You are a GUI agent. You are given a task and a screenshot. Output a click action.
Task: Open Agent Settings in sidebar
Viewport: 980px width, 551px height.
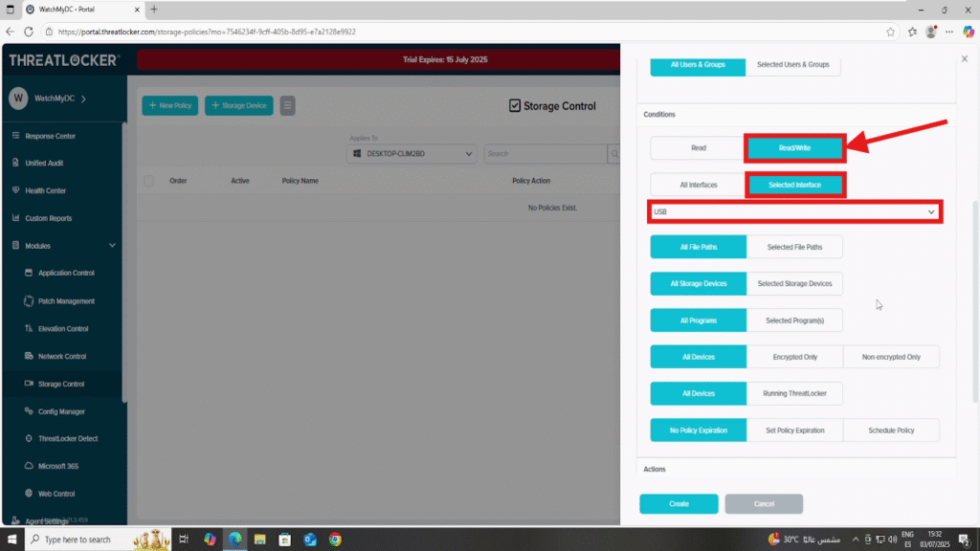[x=46, y=521]
